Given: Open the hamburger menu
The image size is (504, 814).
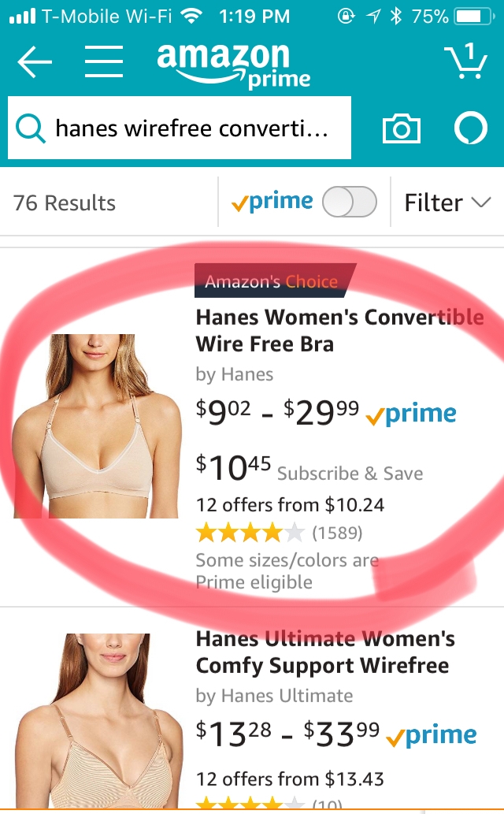Looking at the screenshot, I should pyautogui.click(x=104, y=61).
